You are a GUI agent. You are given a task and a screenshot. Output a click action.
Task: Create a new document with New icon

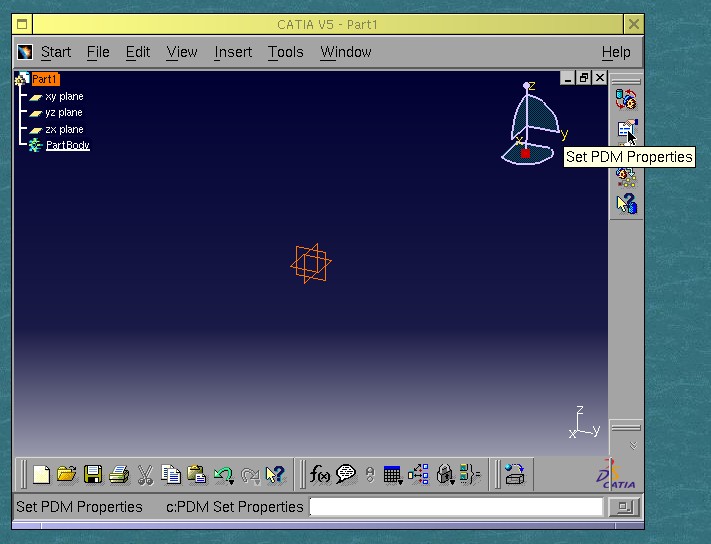coord(41,475)
